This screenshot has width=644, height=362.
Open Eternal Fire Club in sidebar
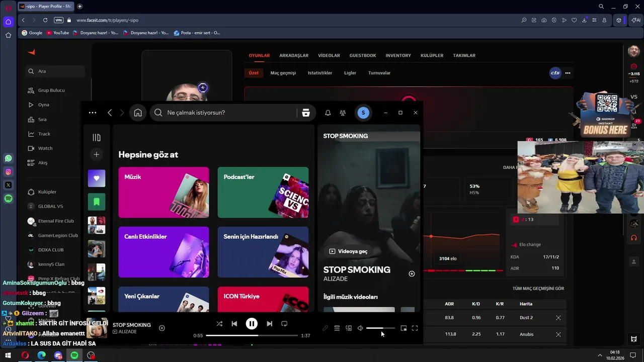(x=56, y=221)
